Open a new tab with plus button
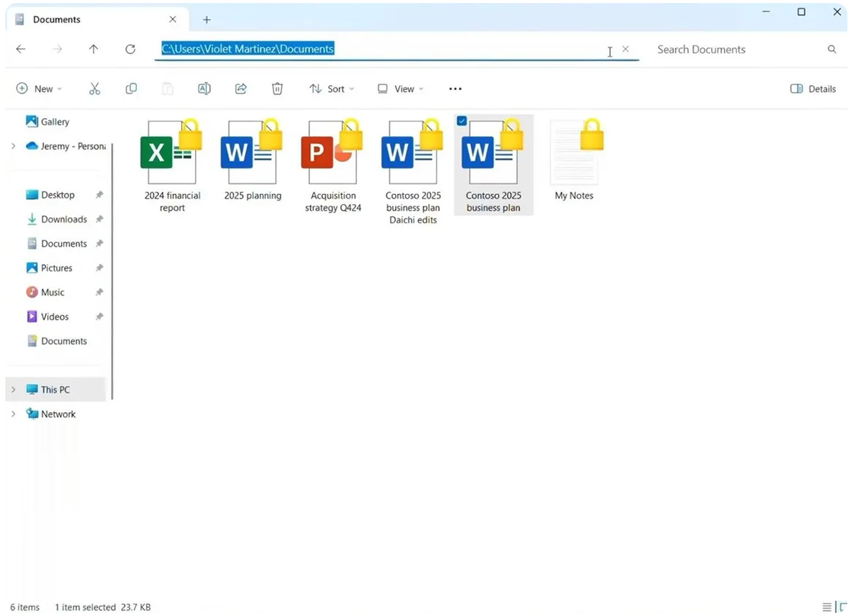 tap(206, 20)
